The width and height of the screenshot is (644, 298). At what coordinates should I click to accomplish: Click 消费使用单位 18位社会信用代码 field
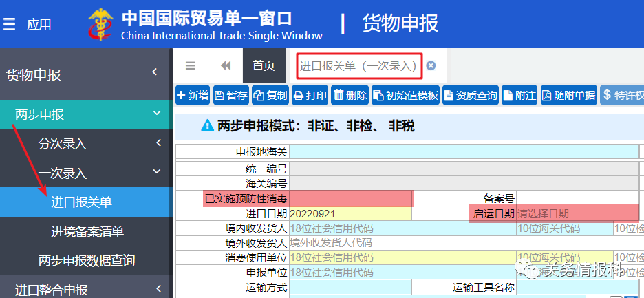tap(402, 257)
